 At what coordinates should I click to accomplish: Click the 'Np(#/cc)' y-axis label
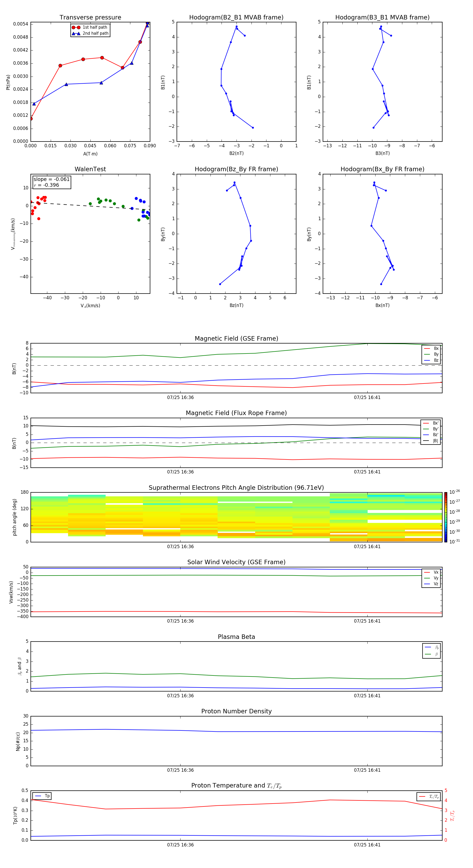[18, 741]
